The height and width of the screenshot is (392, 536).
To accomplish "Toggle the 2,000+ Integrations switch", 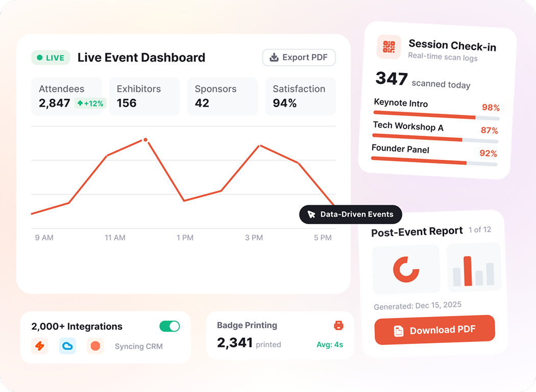I will (x=169, y=326).
